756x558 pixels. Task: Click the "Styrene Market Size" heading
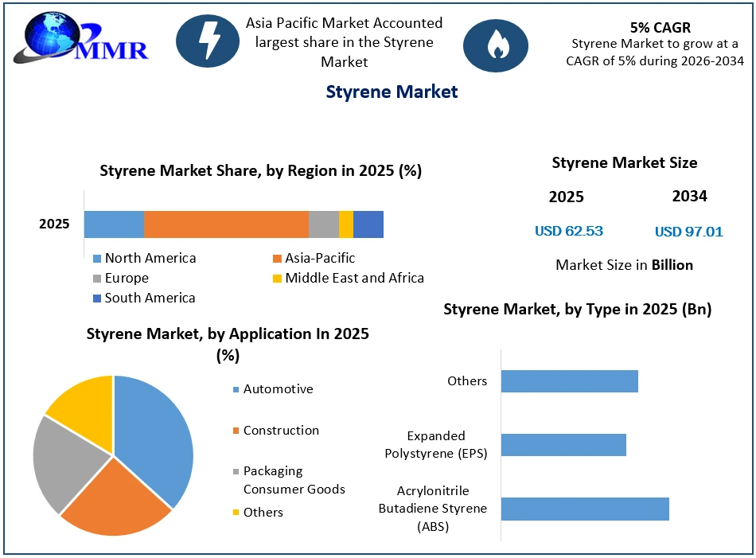click(x=625, y=163)
